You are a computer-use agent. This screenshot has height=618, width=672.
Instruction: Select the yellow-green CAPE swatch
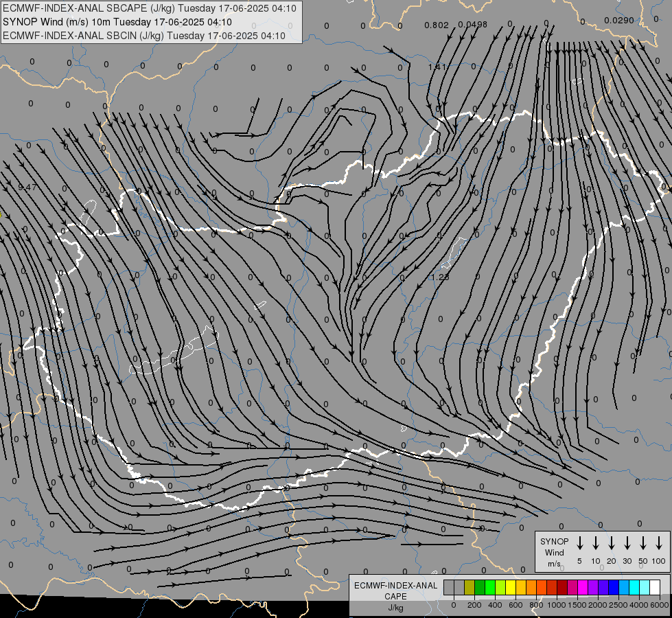(x=500, y=587)
